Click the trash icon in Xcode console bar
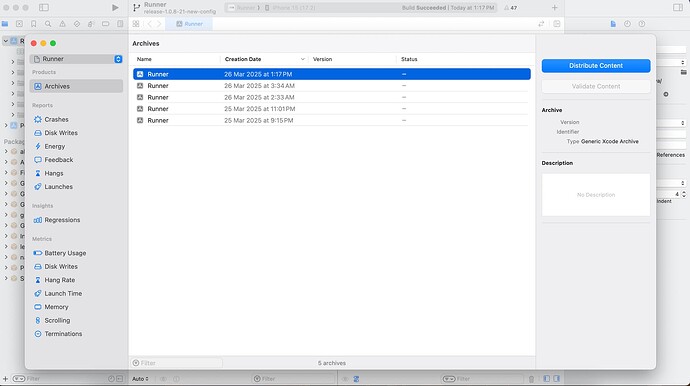This screenshot has height=386, width=690. [532, 379]
